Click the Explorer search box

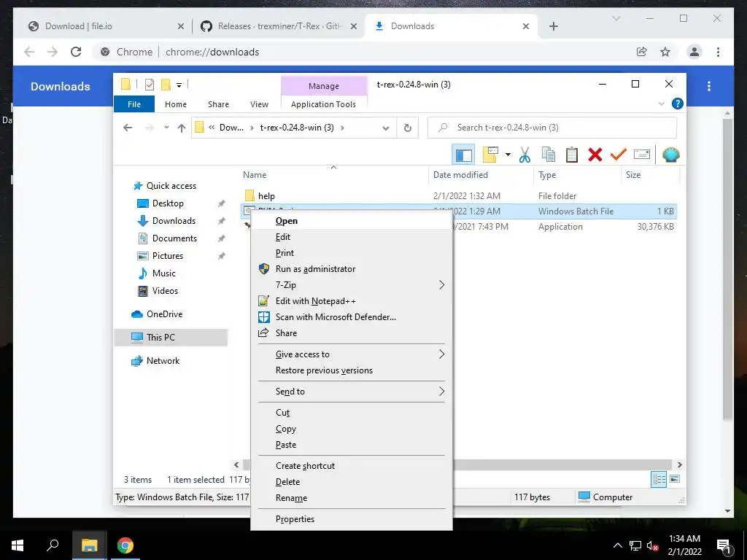point(552,128)
